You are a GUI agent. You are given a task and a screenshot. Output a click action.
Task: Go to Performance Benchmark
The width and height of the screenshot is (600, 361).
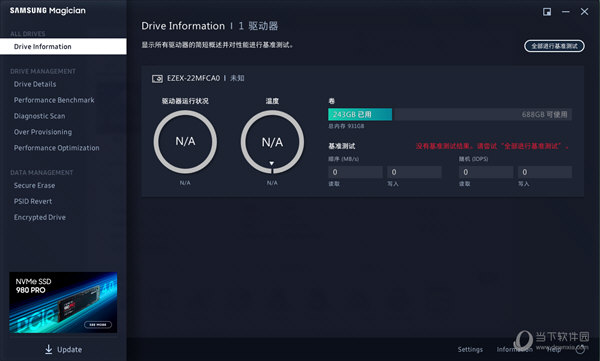(54, 100)
